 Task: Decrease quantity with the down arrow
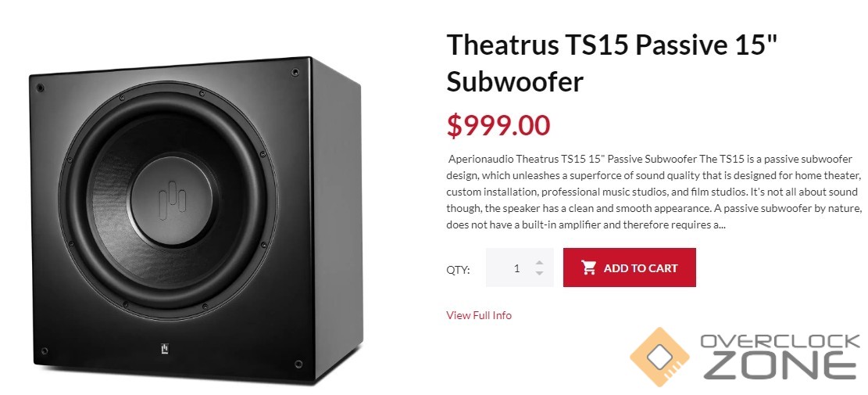coord(539,273)
